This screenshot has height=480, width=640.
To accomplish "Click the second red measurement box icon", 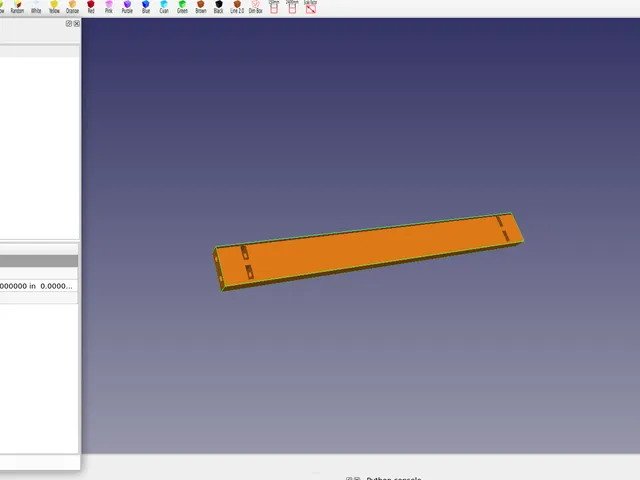I will coord(292,7).
